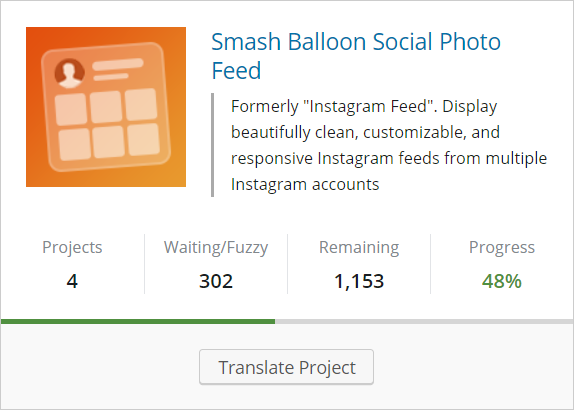Click the vertical gray quote bar beside description
Screen dimensions: 574x410
click(x=212, y=145)
